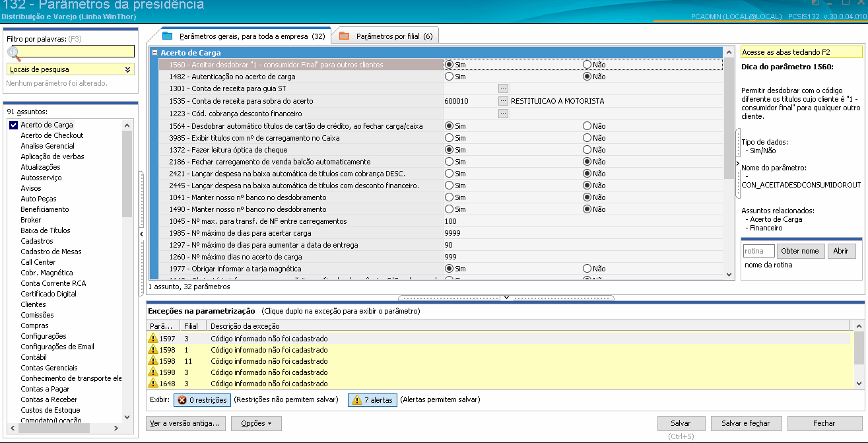Collapse the Acerto de Carga group header

pyautogui.click(x=155, y=53)
